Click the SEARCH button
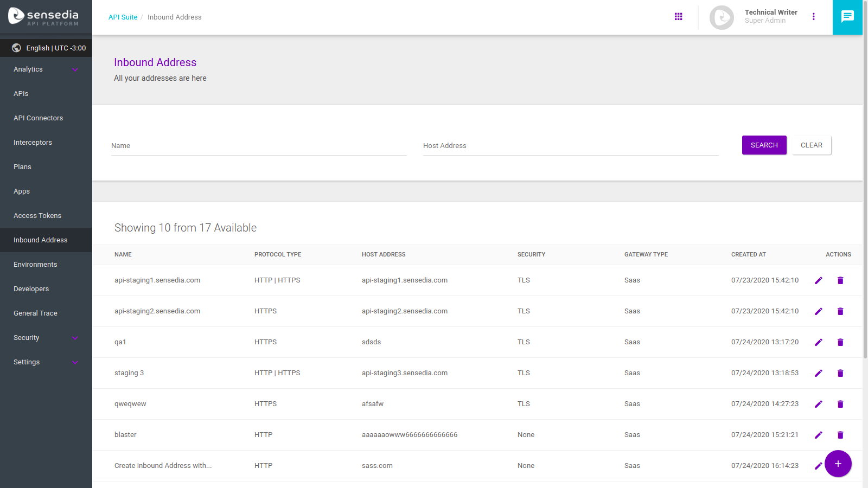 pos(764,145)
